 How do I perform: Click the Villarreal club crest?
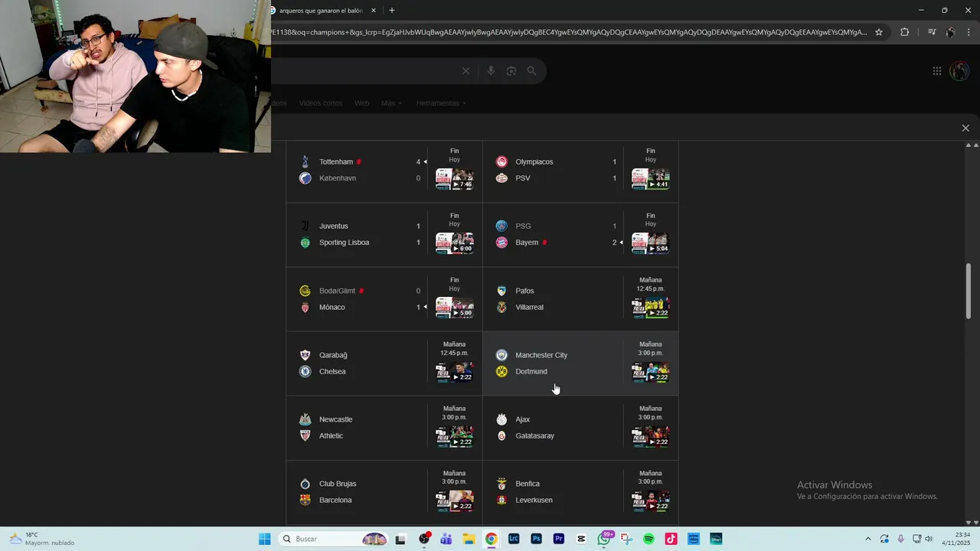click(501, 307)
